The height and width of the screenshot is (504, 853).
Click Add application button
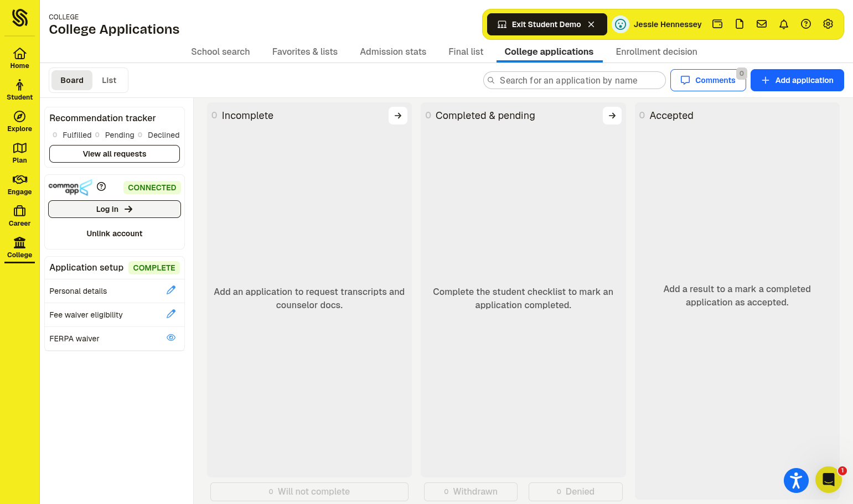click(x=797, y=80)
